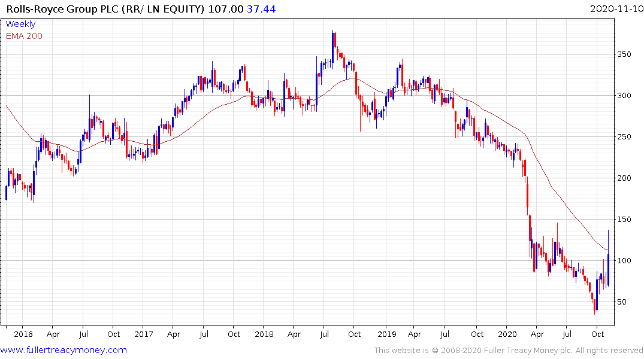644x359 pixels.
Task: Open the www.fullertreacymoney.com link
Action: pos(64,351)
